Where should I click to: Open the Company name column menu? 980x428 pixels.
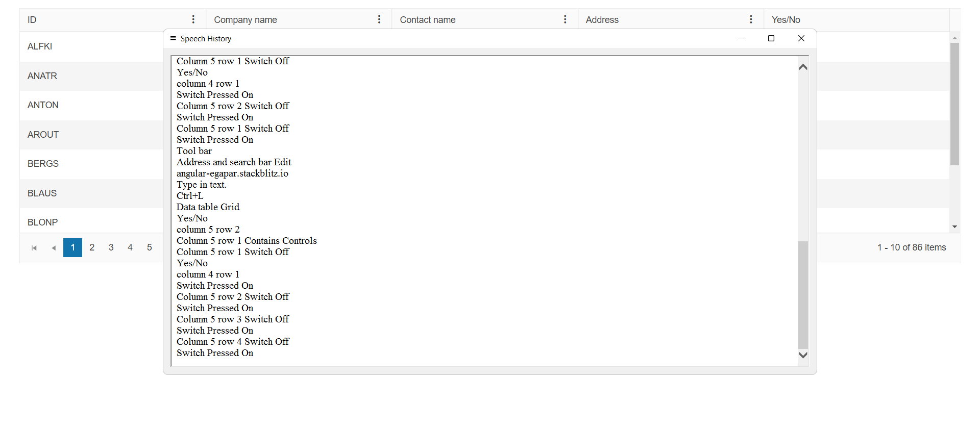tap(379, 19)
